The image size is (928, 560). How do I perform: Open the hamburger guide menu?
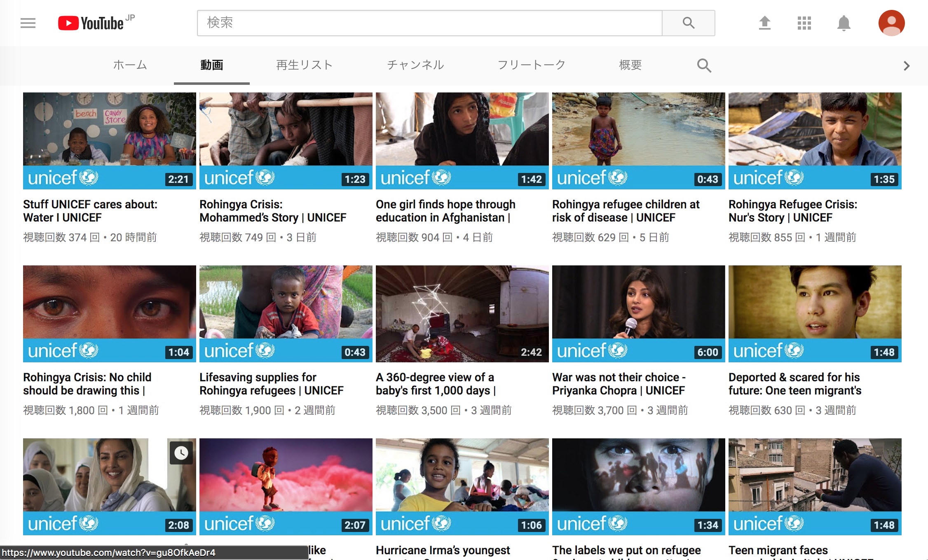[28, 23]
